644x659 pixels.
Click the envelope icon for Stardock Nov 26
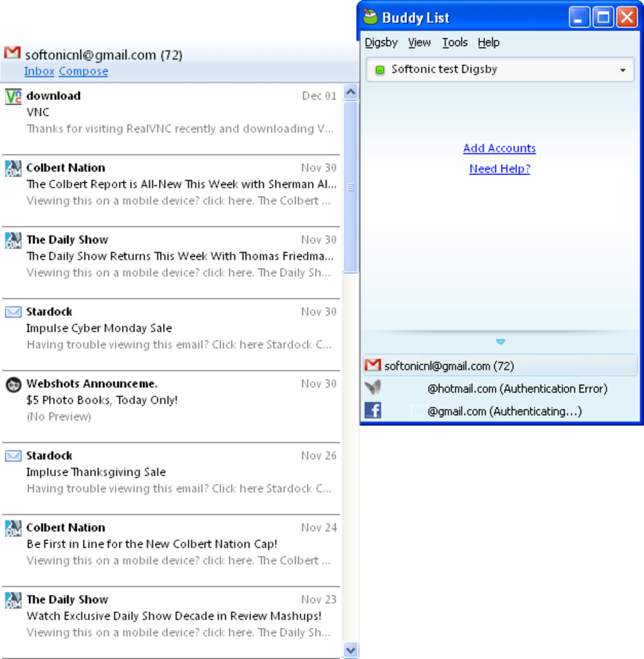(13, 456)
